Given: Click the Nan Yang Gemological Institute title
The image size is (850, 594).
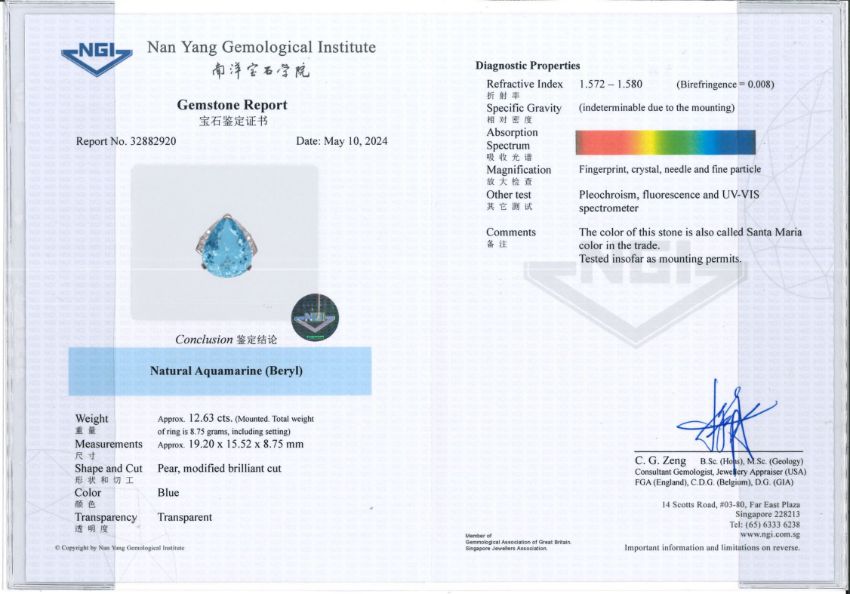Looking at the screenshot, I should (x=261, y=47).
